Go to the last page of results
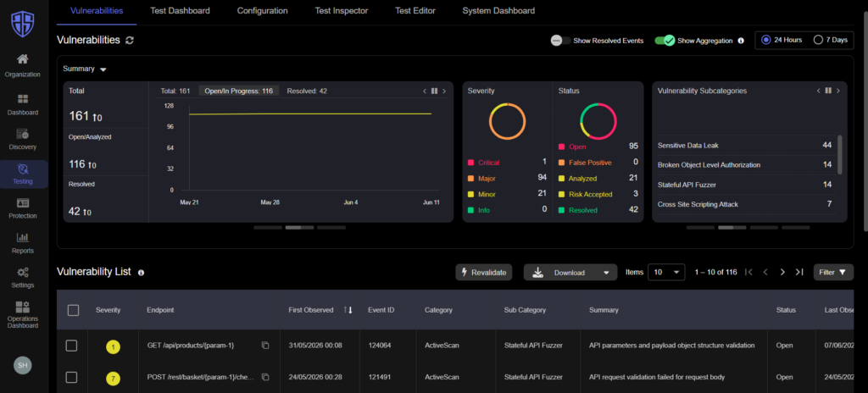Viewport: 868px width, 393px height. click(798, 272)
